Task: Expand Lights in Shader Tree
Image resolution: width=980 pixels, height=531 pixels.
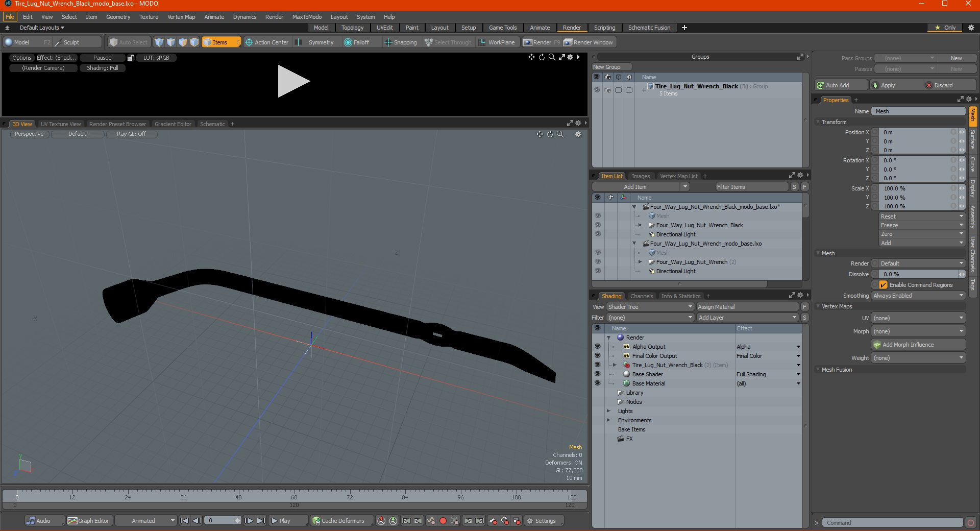Action: (608, 411)
